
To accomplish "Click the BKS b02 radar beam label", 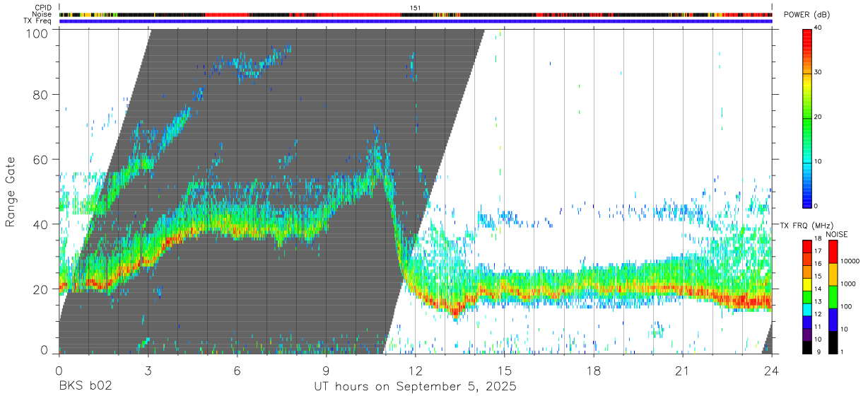I will pyautogui.click(x=85, y=387).
